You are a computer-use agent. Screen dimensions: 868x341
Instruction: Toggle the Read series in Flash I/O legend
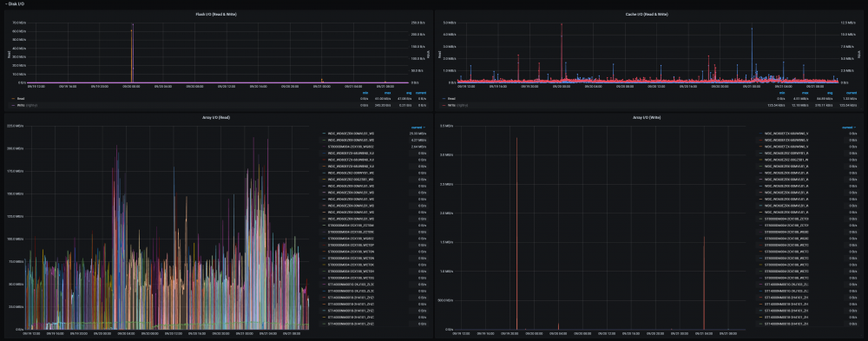click(21, 99)
